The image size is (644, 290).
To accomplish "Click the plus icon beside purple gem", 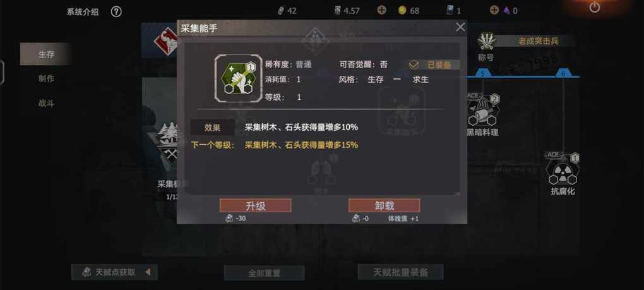I will (494, 10).
